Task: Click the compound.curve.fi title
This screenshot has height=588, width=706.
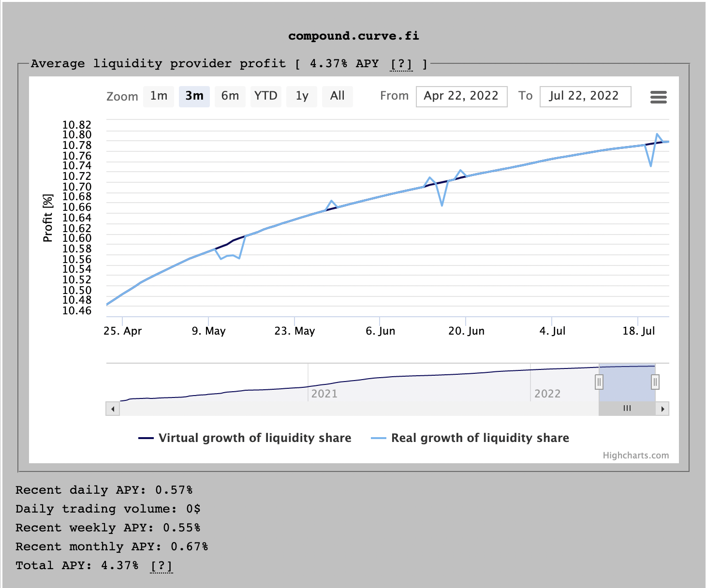Action: tap(353, 36)
